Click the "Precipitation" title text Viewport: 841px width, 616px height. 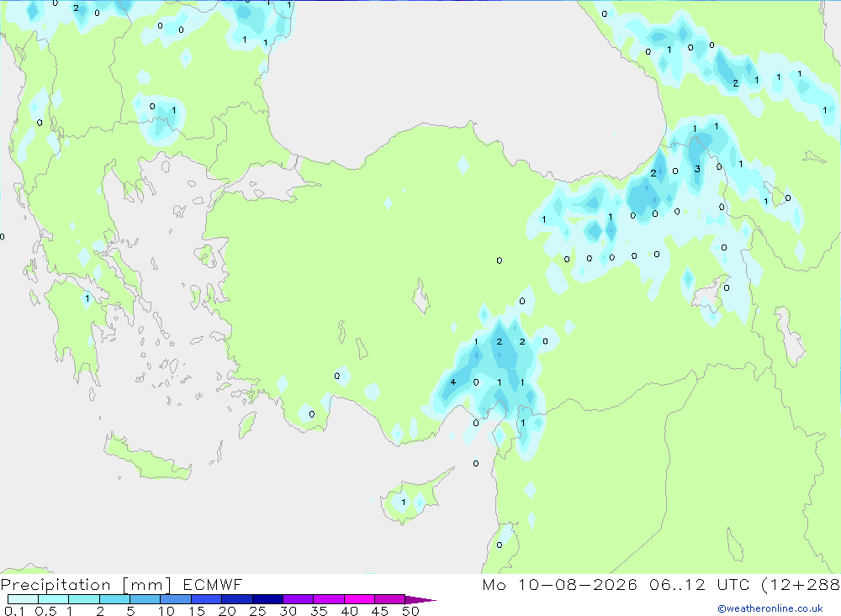pos(56,585)
